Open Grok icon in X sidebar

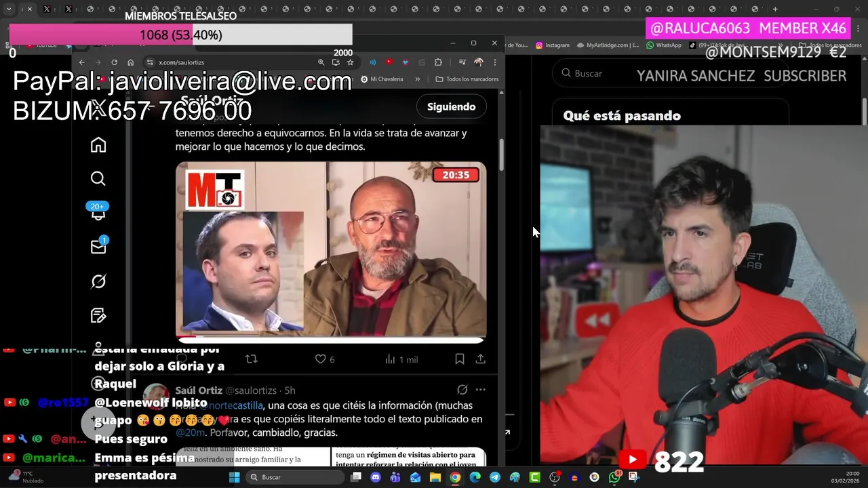[x=98, y=281]
